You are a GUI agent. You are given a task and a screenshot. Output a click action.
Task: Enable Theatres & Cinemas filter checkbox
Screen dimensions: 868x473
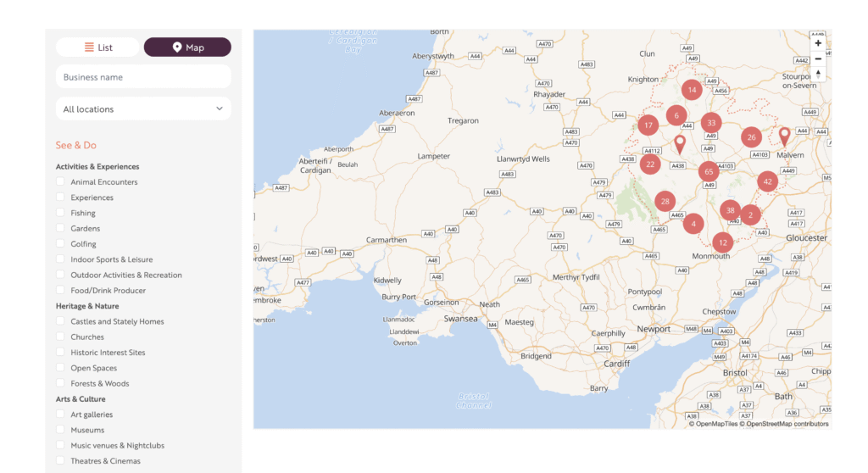point(60,461)
